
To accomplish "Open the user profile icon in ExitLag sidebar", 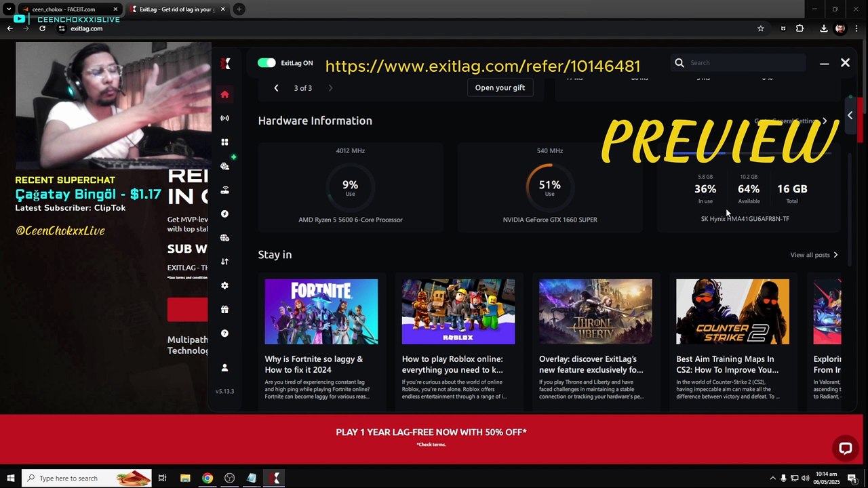I will (224, 367).
